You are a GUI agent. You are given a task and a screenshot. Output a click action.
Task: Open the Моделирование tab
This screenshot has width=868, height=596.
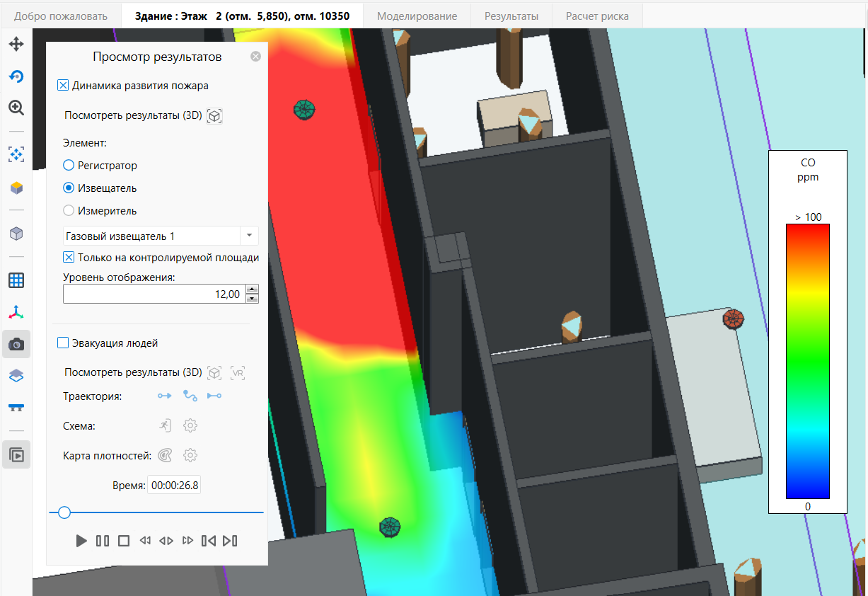417,16
